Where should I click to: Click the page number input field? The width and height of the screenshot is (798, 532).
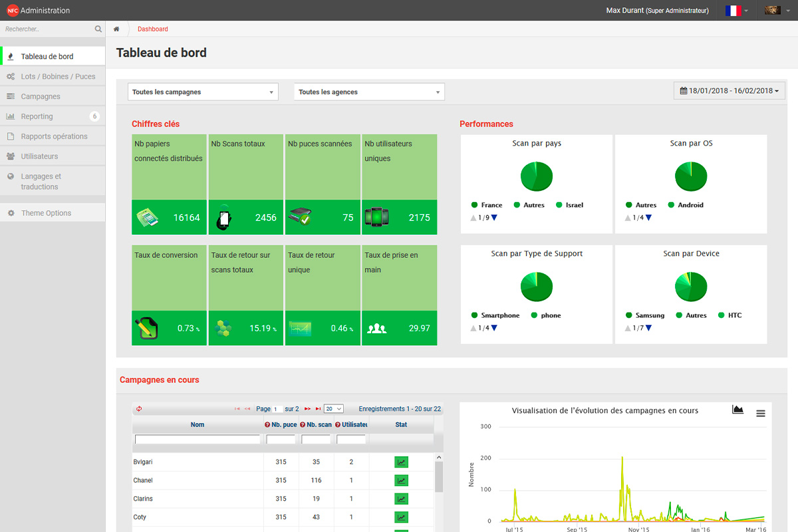(277, 409)
